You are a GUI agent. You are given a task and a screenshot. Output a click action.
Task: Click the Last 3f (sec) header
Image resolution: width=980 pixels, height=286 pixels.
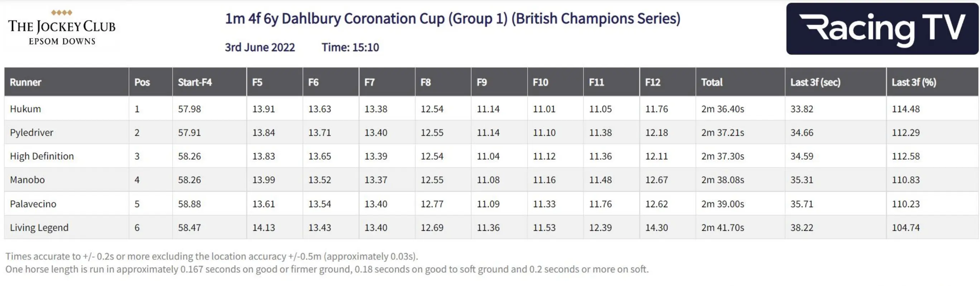[815, 82]
